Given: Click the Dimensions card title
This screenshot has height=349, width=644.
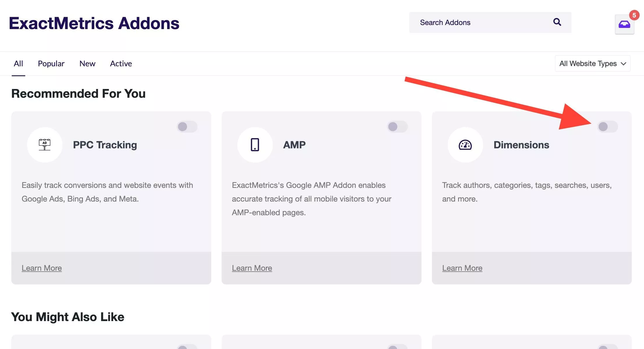Looking at the screenshot, I should click(521, 145).
